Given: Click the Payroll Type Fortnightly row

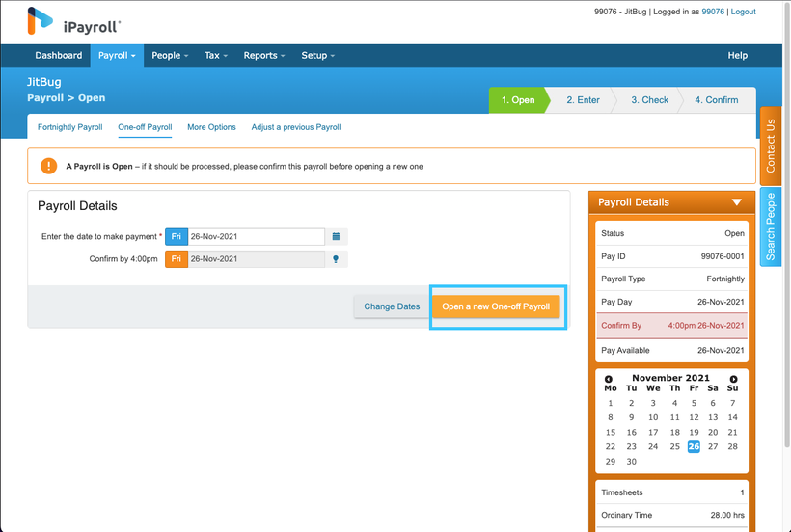Looking at the screenshot, I should tap(672, 279).
